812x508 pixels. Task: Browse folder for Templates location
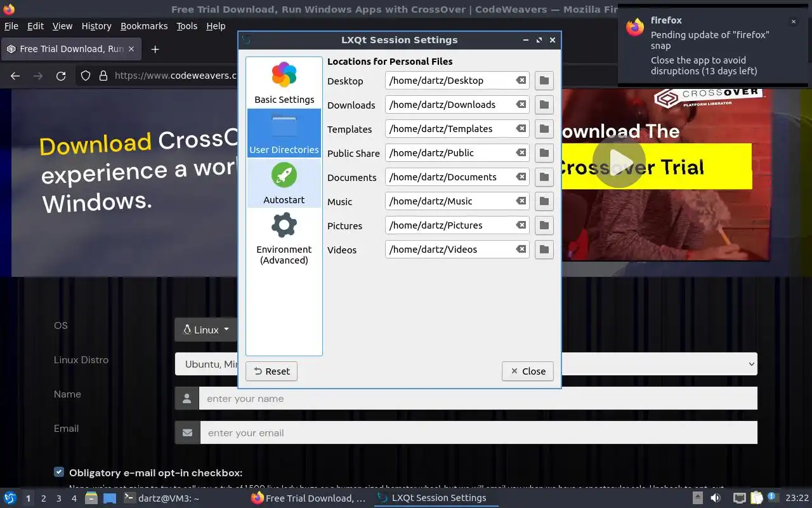[544, 129]
